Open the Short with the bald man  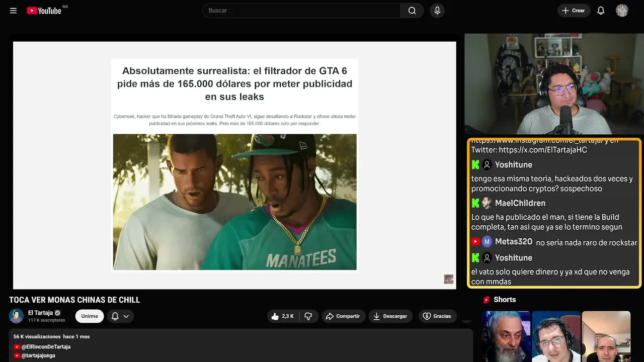[606, 336]
